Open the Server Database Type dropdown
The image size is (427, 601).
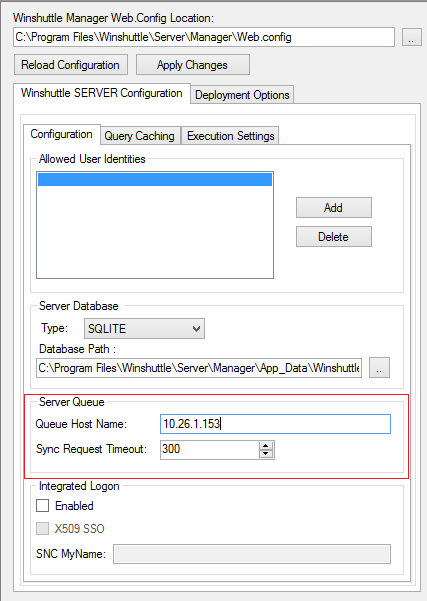(x=145, y=328)
